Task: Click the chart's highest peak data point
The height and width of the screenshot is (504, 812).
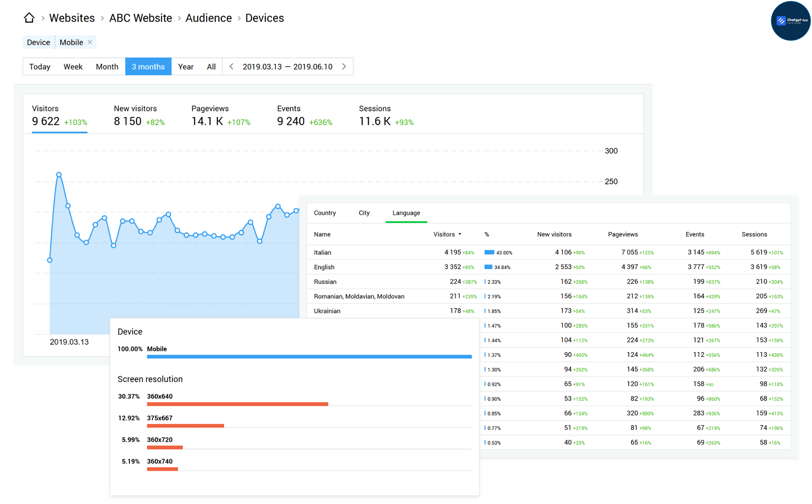Action: coord(59,174)
